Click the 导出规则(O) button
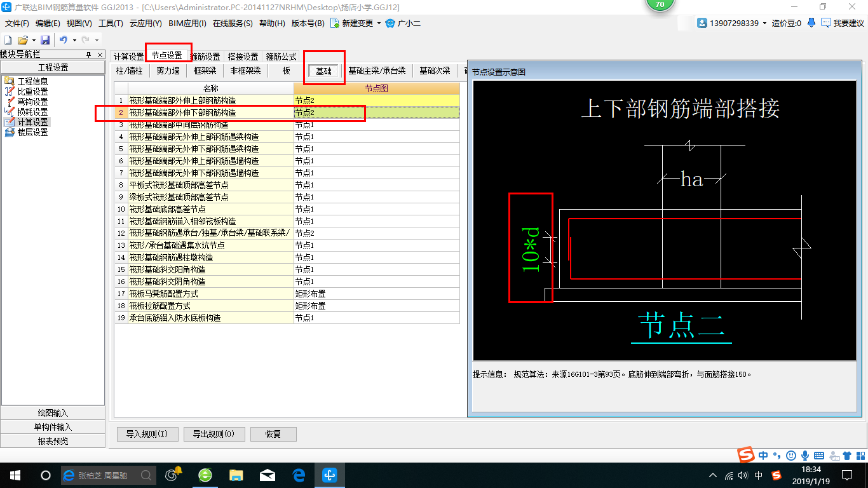This screenshot has height=488, width=868. click(213, 435)
